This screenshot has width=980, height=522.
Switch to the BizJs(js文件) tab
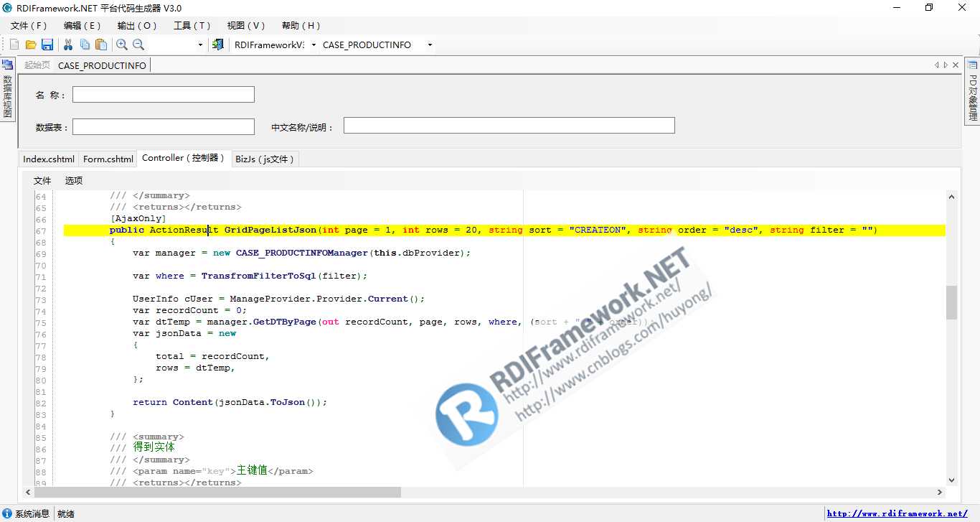[x=265, y=159]
